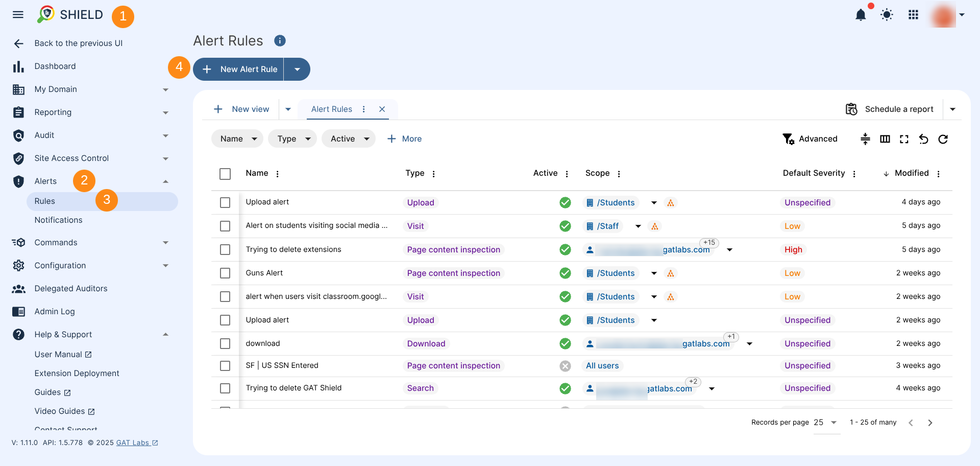Screen dimensions: 980x466
Task: Click the user avatar thumbnail
Action: tap(943, 15)
